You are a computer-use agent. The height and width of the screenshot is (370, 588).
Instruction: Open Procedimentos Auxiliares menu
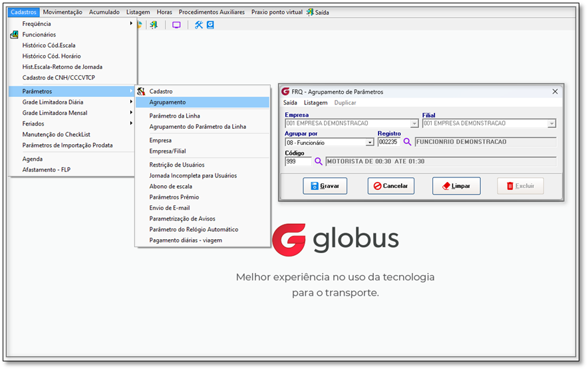(x=212, y=12)
